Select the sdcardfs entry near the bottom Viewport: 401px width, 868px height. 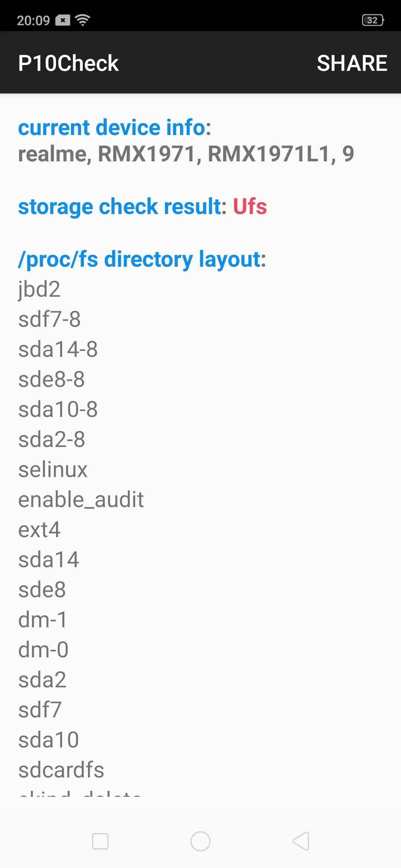point(61,770)
